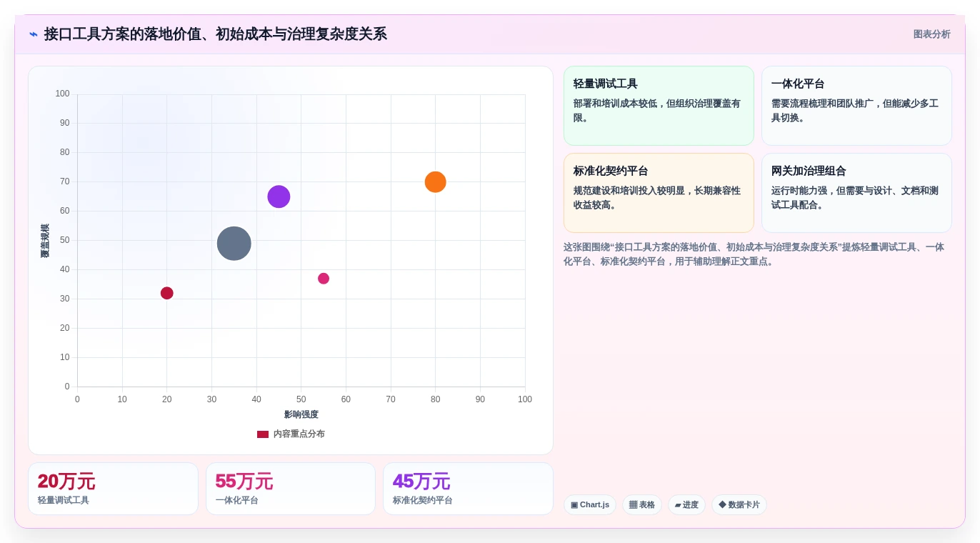This screenshot has height=543, width=980.
Task: Click the 数据卡片 tag chip
Action: coord(739,505)
